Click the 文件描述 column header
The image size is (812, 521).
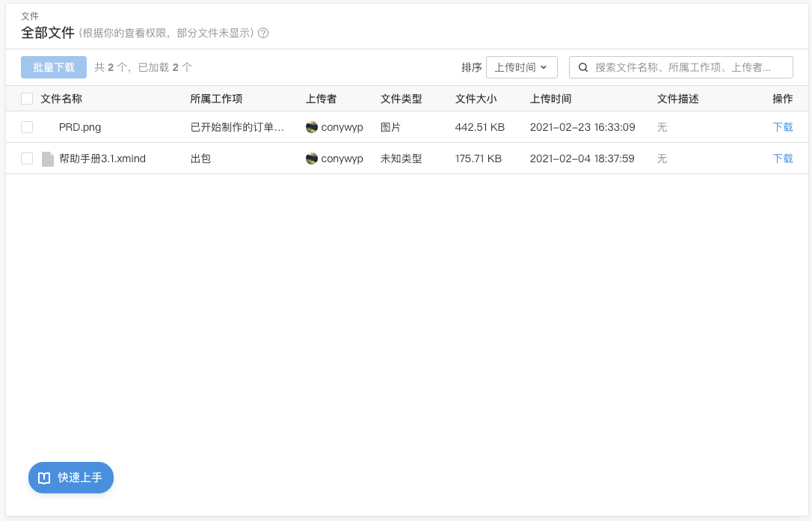point(678,99)
